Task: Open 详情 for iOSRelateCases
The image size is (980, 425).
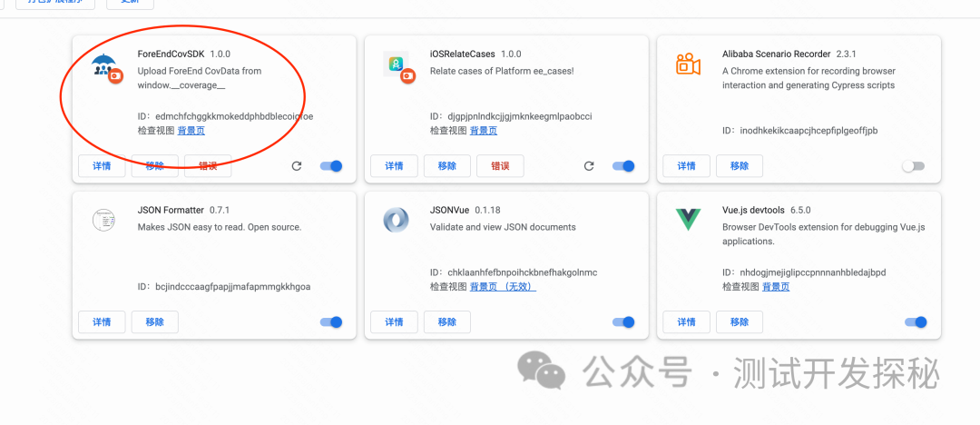Action: tap(395, 166)
